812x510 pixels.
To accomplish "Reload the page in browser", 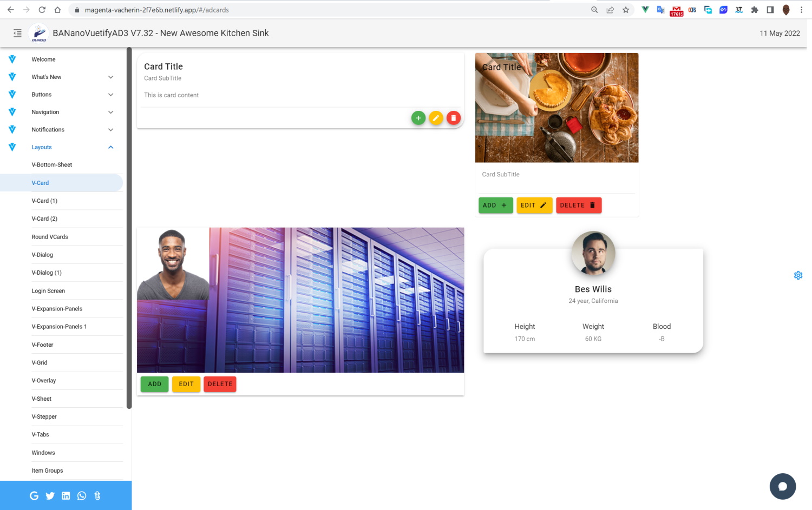I will [x=42, y=10].
